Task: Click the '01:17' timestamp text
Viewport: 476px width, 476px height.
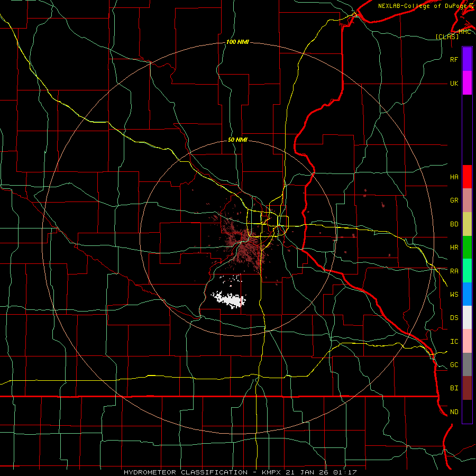Action: tap(345, 472)
